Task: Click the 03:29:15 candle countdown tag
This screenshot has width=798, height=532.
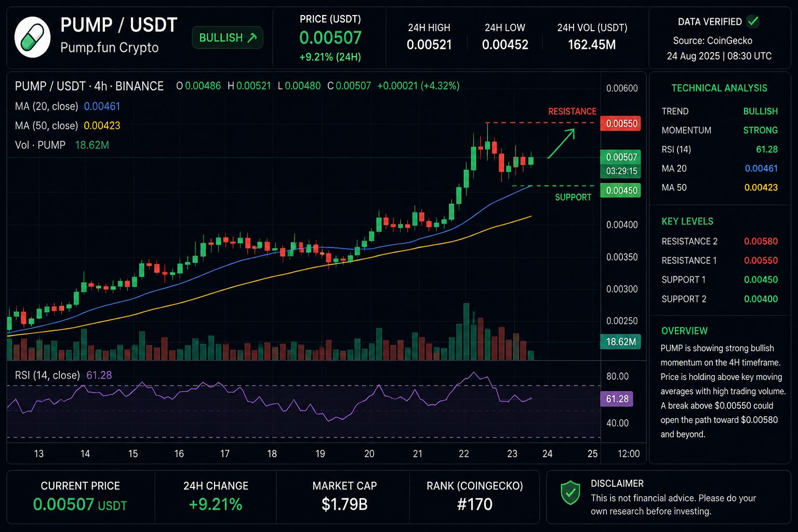Action: [620, 171]
